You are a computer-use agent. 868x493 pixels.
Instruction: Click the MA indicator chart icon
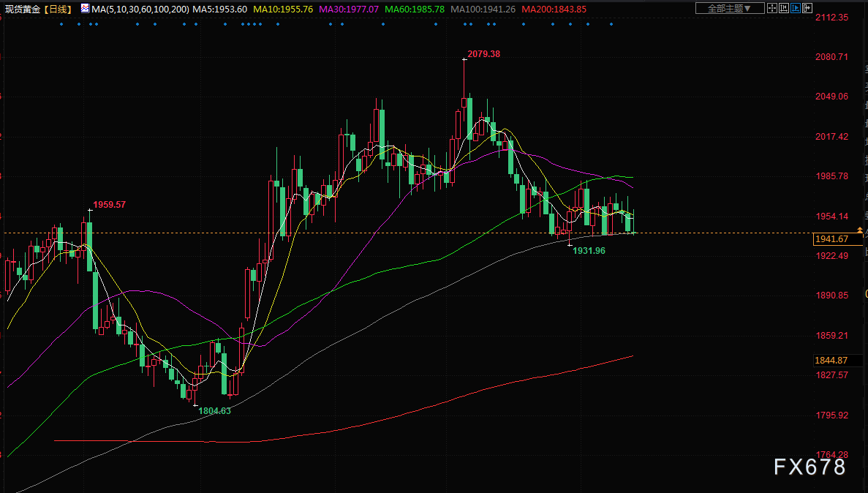85,8
